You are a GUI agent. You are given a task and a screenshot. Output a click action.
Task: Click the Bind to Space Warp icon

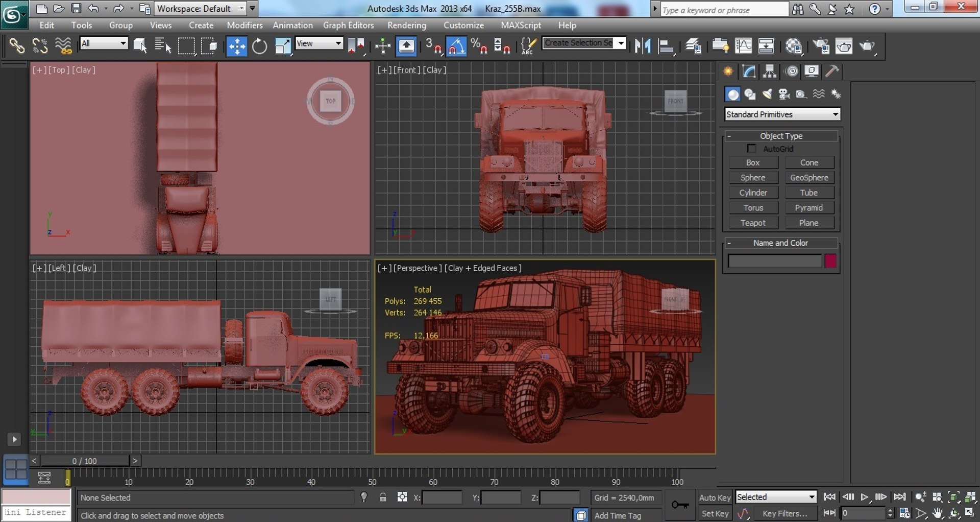[x=63, y=46]
